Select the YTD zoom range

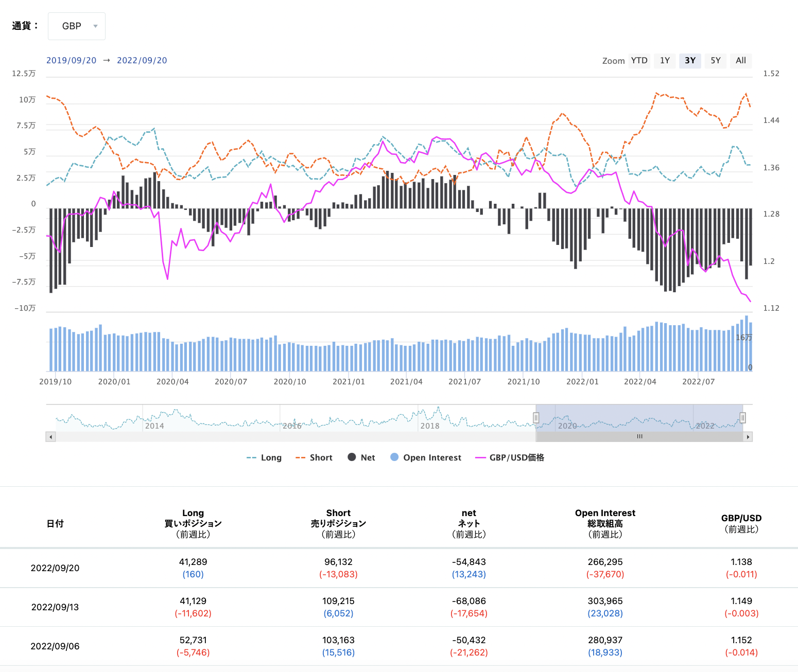pos(639,61)
